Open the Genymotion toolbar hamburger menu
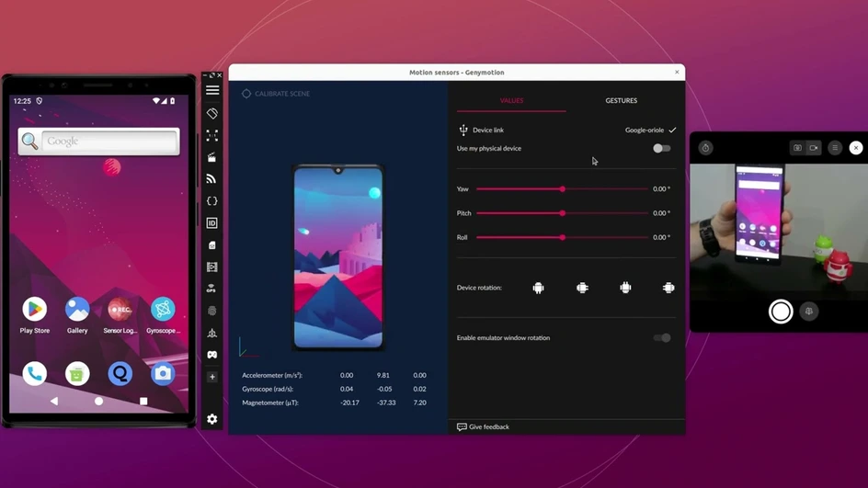 [x=212, y=90]
